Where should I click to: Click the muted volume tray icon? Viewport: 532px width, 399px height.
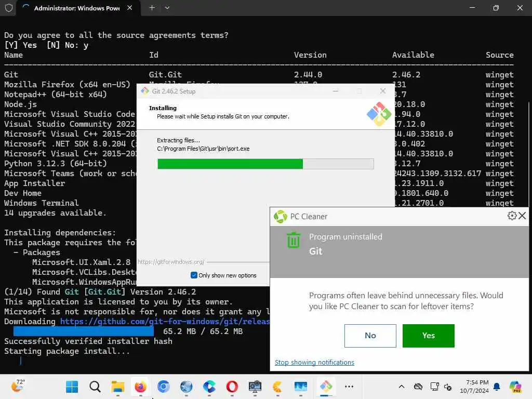coord(448,387)
